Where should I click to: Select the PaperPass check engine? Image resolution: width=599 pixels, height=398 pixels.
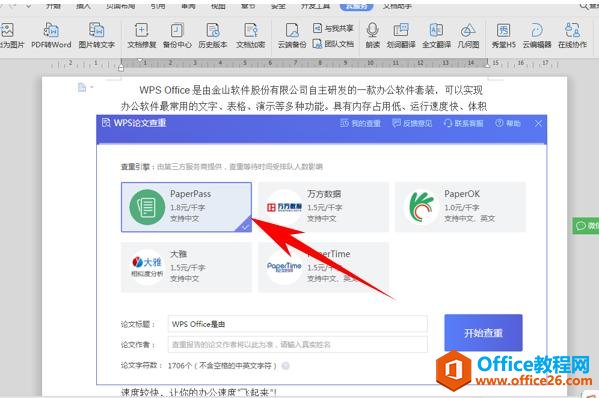click(x=186, y=207)
